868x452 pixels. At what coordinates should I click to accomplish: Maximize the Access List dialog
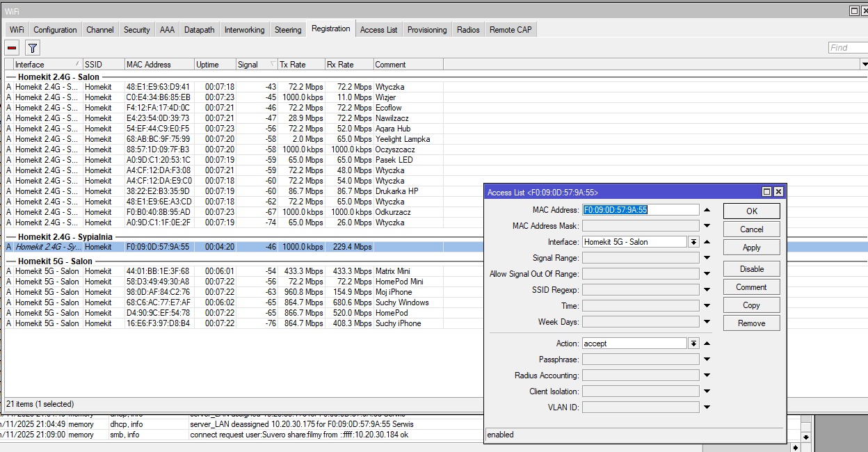pyautogui.click(x=766, y=192)
